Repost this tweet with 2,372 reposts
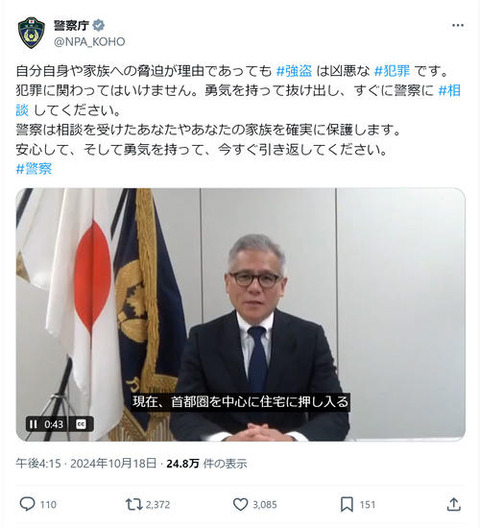The image size is (480, 528). click(x=134, y=504)
